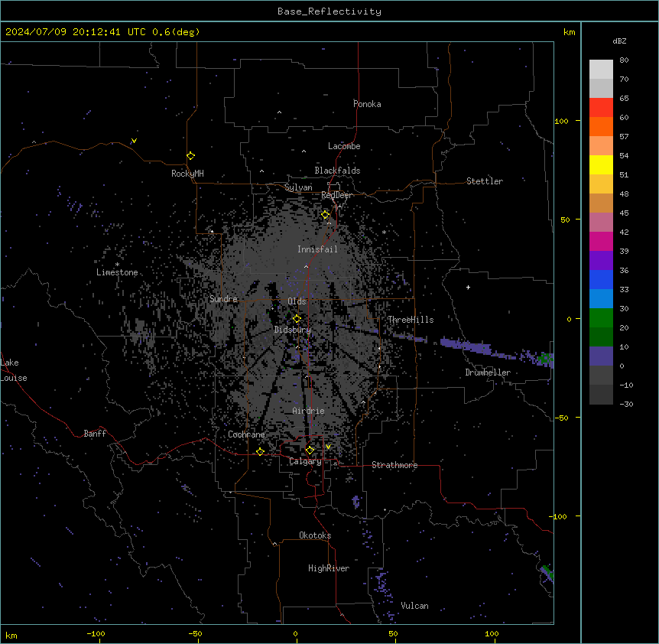This screenshot has width=659, height=644.
Task: Click the Vulcan town label
Action: 415,606
